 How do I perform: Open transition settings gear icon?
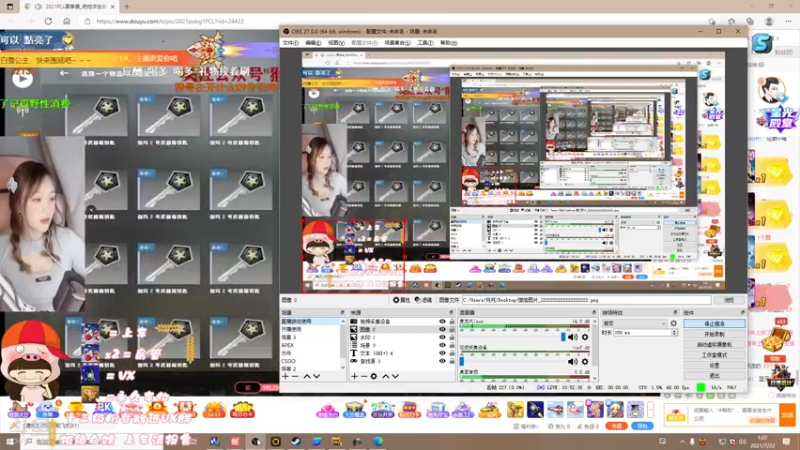(x=673, y=323)
